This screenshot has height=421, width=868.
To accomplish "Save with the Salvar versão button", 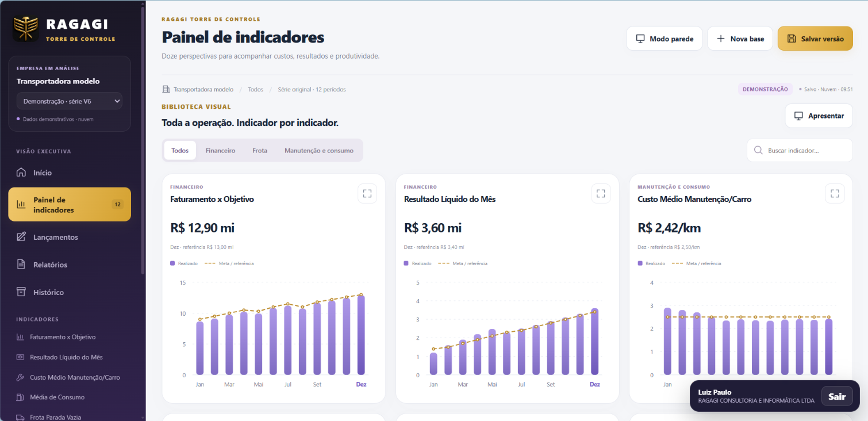I will tap(815, 39).
